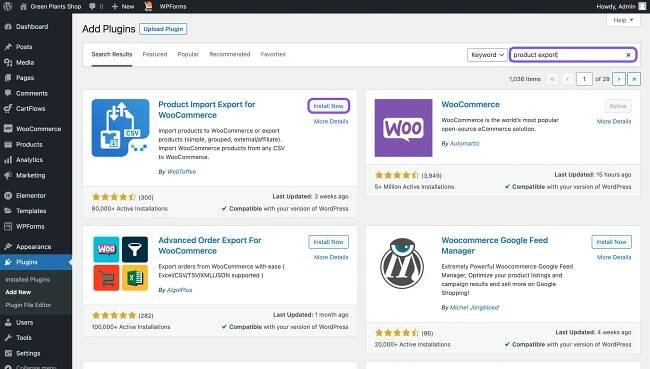Viewport: 650px width, 369px height.
Task: Click the current page number field
Action: tap(584, 79)
